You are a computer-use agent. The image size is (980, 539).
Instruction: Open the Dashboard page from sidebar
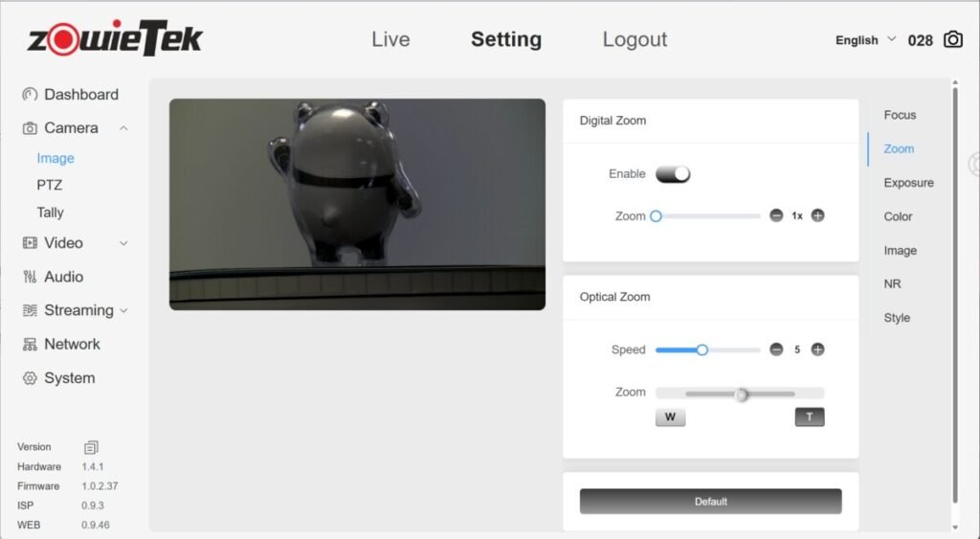(x=80, y=95)
